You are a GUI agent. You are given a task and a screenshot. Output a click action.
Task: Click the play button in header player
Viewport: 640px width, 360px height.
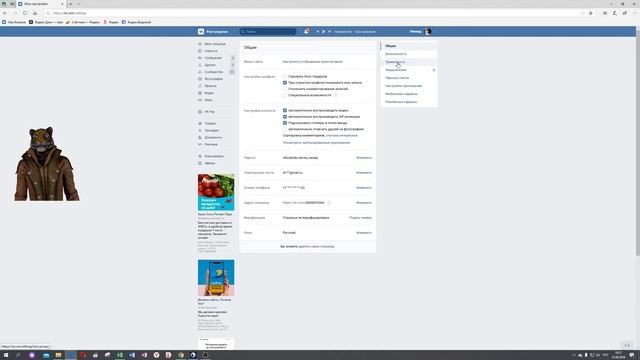pyautogui.click(x=324, y=31)
